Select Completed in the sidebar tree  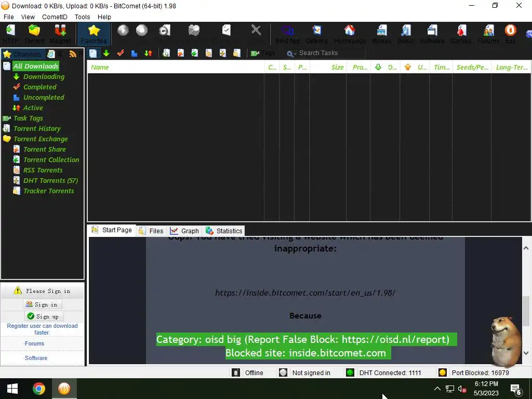(39, 87)
